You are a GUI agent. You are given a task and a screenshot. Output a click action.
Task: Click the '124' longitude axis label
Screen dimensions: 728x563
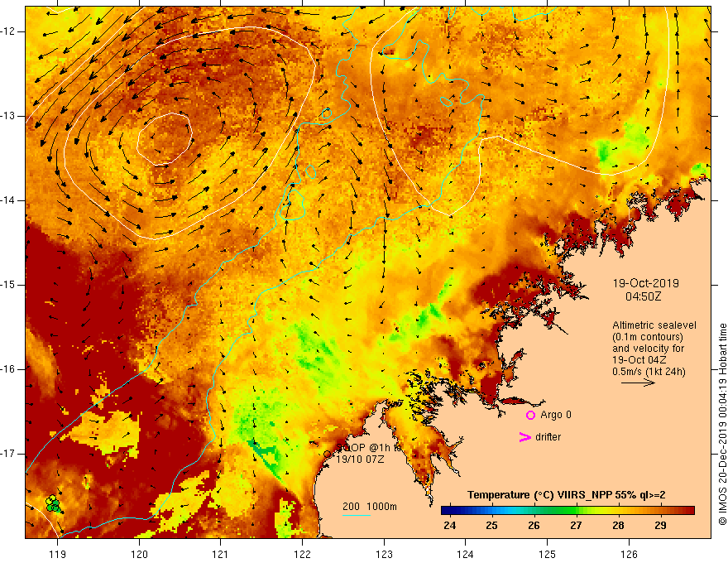pyautogui.click(x=466, y=554)
